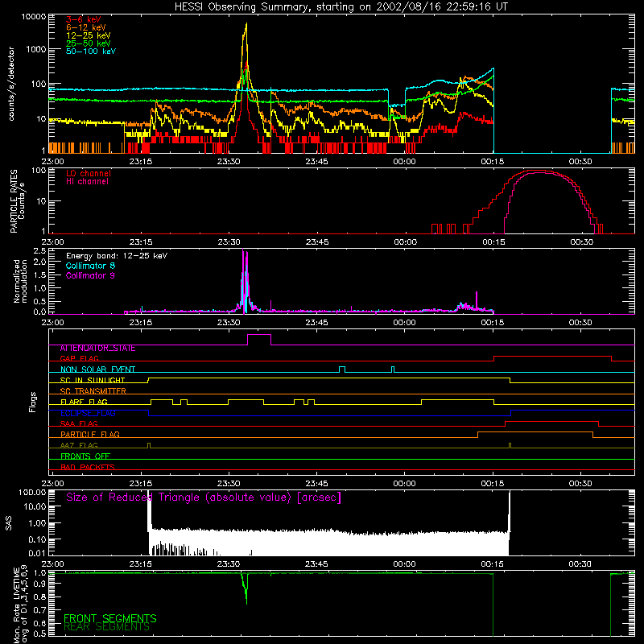
Task: Click 23:30 tick under the count-rate panel
Action: click(x=229, y=162)
